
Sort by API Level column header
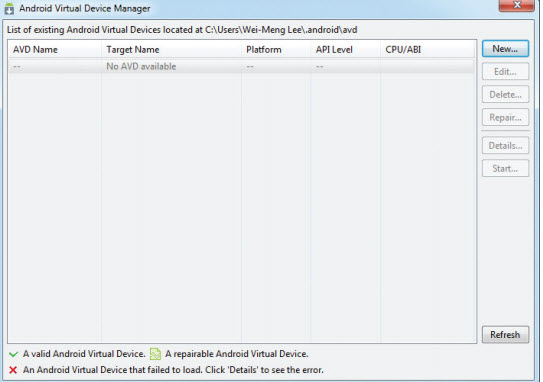(346, 50)
